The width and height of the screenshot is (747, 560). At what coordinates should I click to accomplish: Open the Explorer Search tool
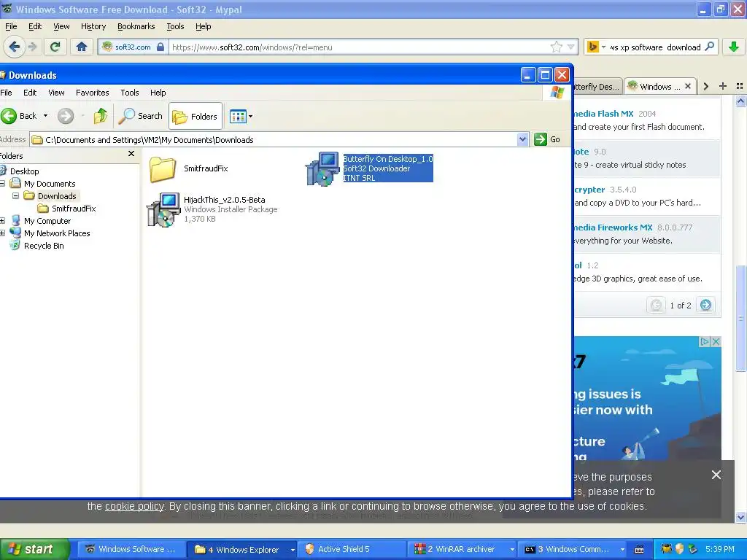pos(141,116)
